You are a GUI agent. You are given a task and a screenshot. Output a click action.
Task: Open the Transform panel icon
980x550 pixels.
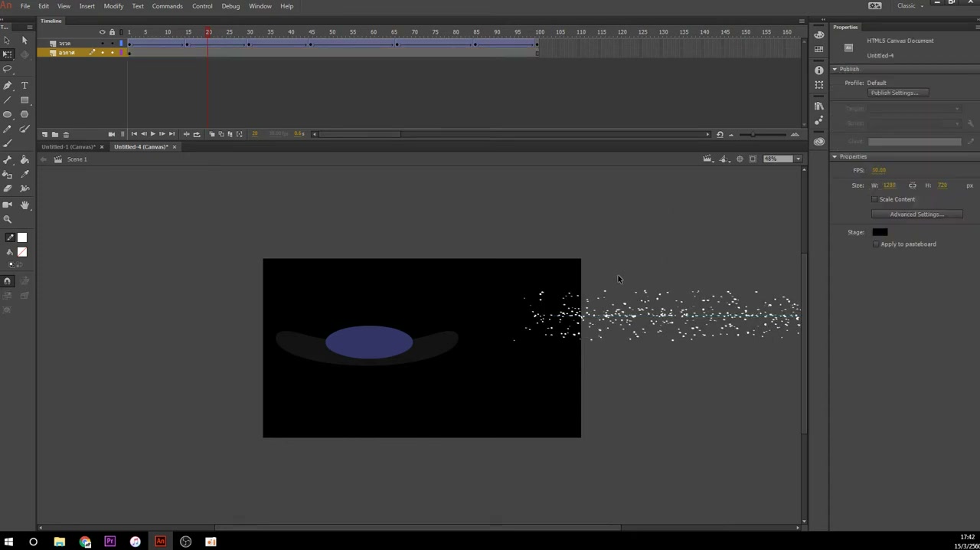pyautogui.click(x=819, y=85)
